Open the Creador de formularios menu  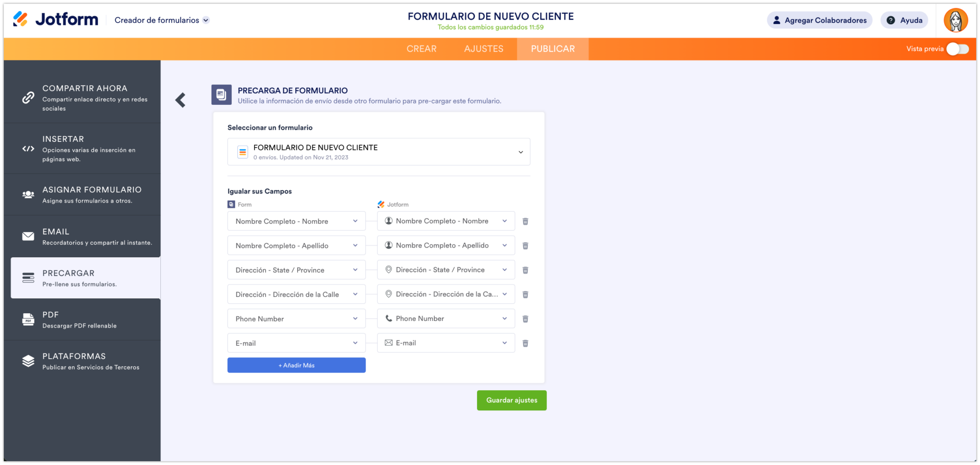(161, 20)
